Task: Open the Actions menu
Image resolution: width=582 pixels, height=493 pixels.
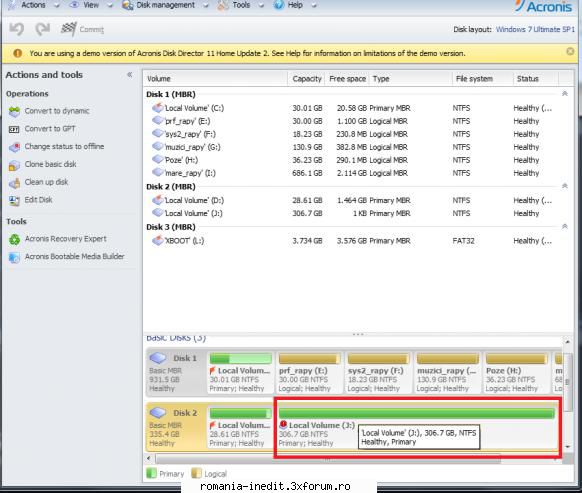Action: pyautogui.click(x=33, y=5)
